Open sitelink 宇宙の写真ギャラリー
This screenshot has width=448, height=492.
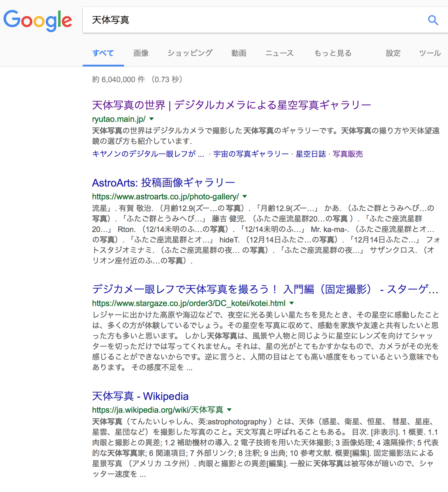click(x=251, y=154)
